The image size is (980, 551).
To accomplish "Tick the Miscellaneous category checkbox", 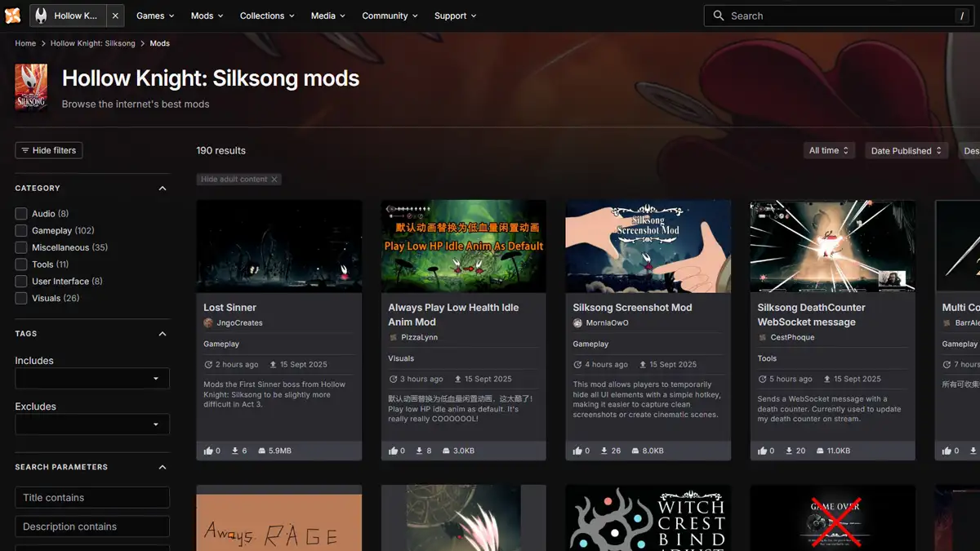I will pyautogui.click(x=21, y=247).
